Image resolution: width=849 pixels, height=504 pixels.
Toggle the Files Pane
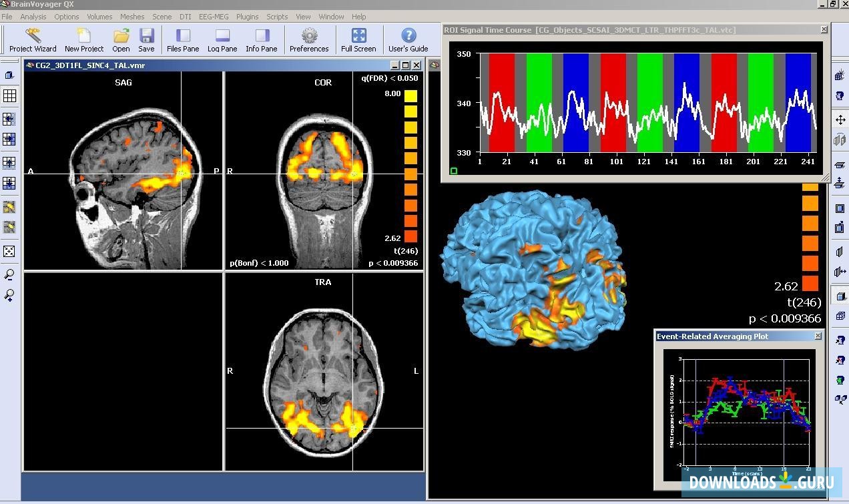[x=182, y=39]
